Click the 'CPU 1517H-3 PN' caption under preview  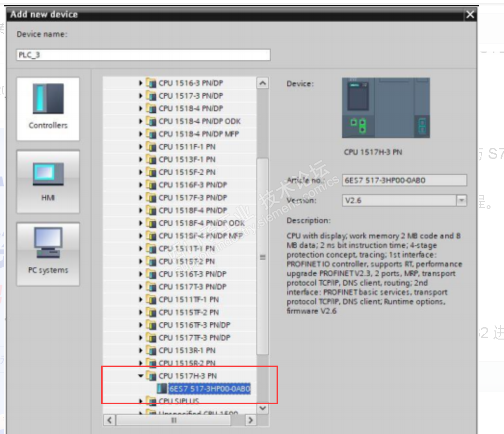pyautogui.click(x=373, y=152)
